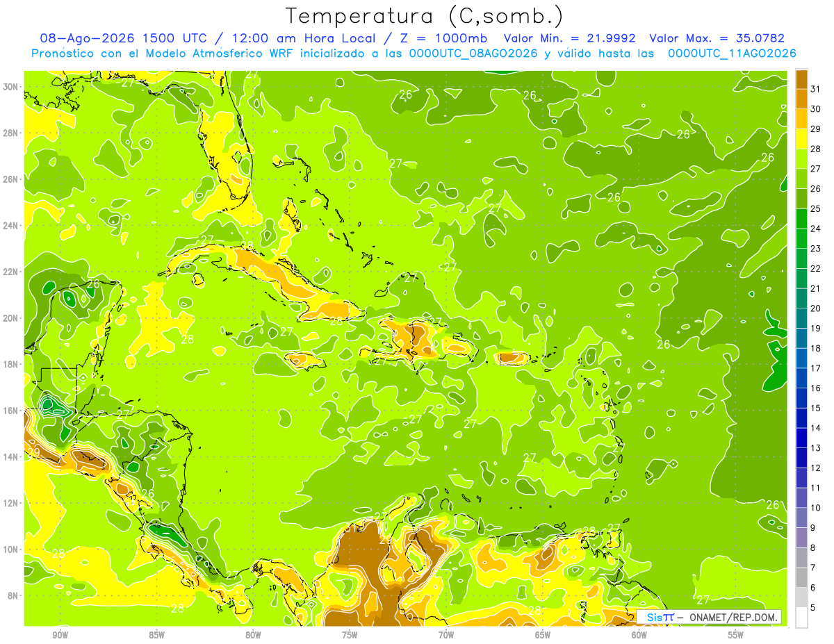Click the valid-until time '0000UTC_11AGO2026'

pos(732,53)
